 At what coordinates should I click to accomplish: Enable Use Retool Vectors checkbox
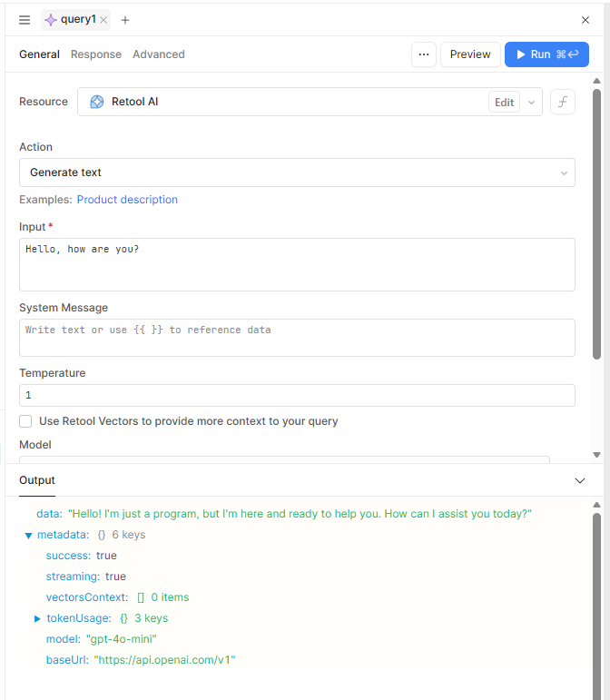pyautogui.click(x=25, y=421)
